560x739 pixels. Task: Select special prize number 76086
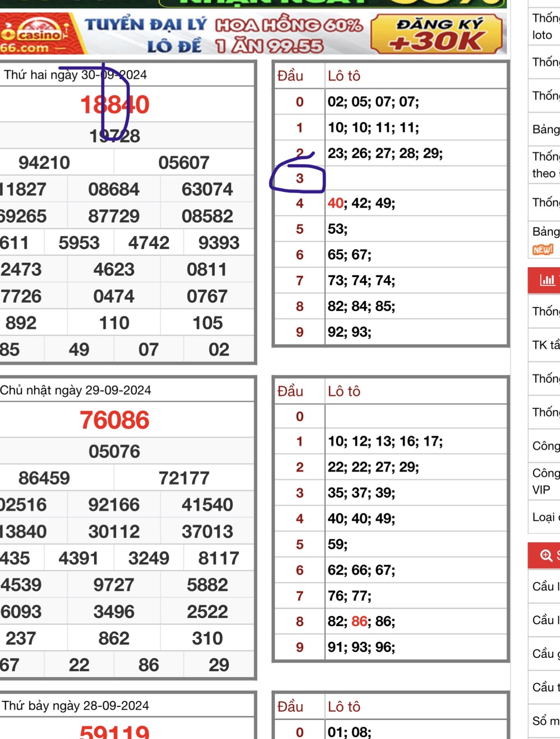tap(115, 420)
